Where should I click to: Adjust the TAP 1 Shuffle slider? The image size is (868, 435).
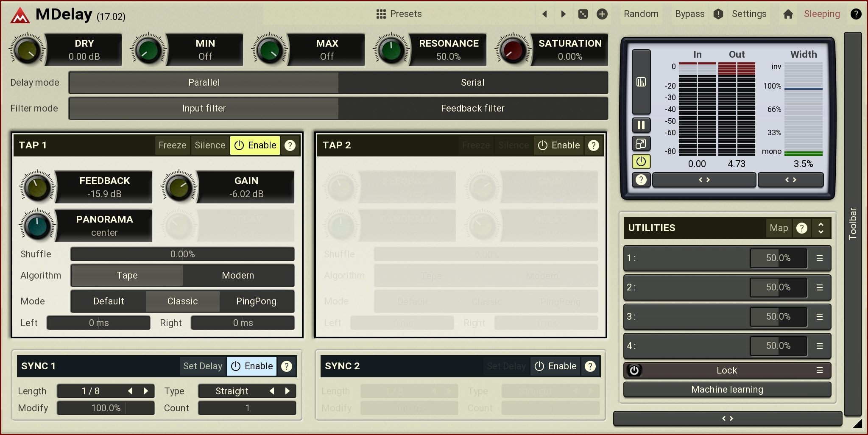(x=182, y=254)
